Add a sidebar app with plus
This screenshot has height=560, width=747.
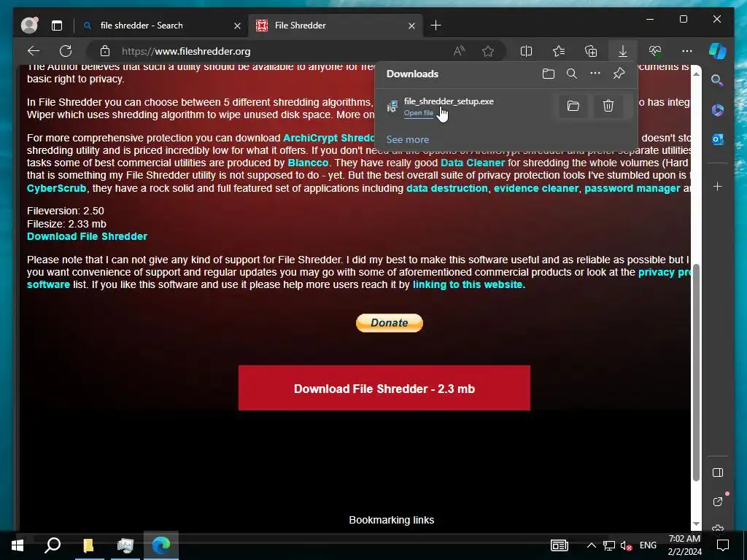(x=718, y=186)
